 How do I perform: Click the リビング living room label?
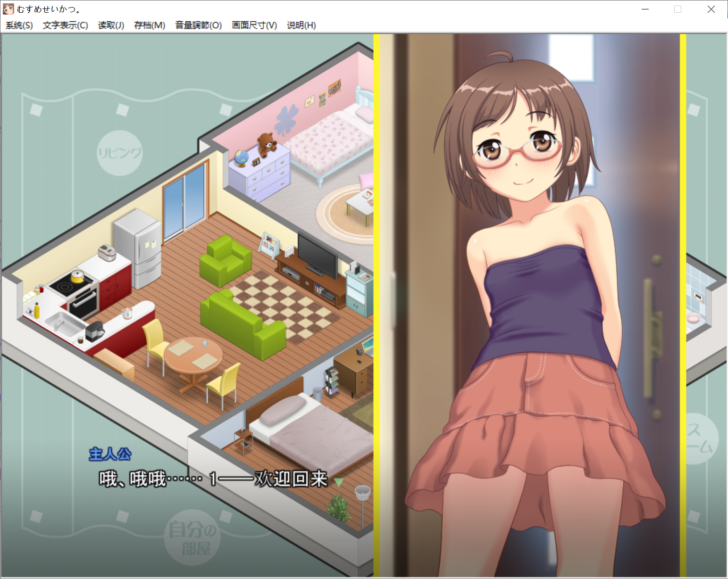coord(119,152)
